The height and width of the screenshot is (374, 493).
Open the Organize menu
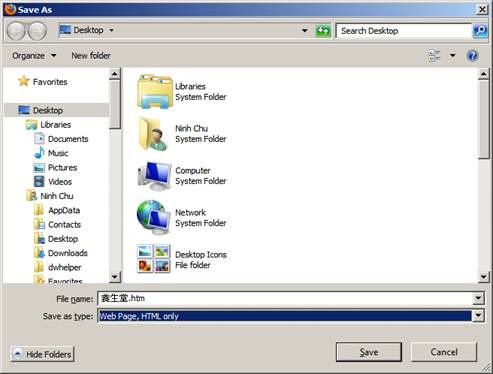pyautogui.click(x=34, y=56)
